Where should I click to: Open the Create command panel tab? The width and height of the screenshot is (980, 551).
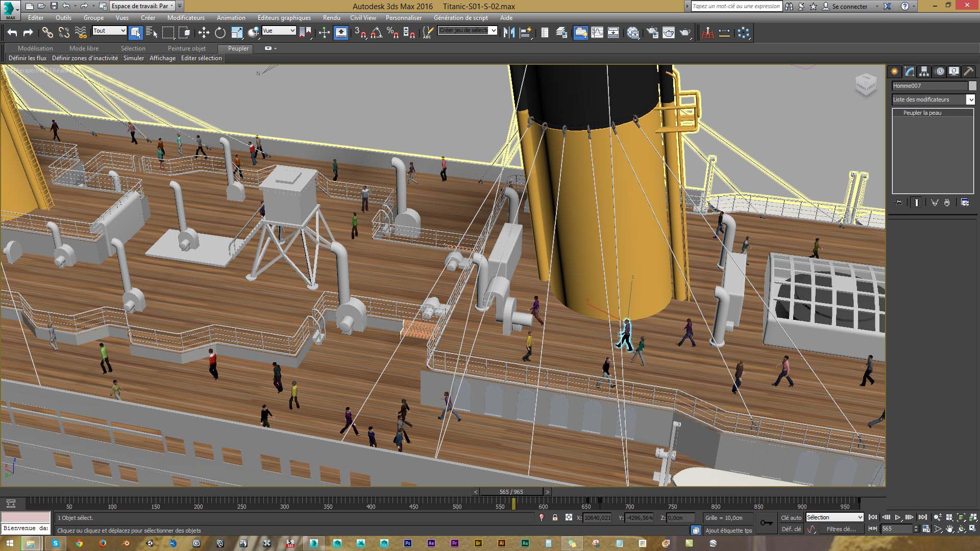click(x=894, y=71)
